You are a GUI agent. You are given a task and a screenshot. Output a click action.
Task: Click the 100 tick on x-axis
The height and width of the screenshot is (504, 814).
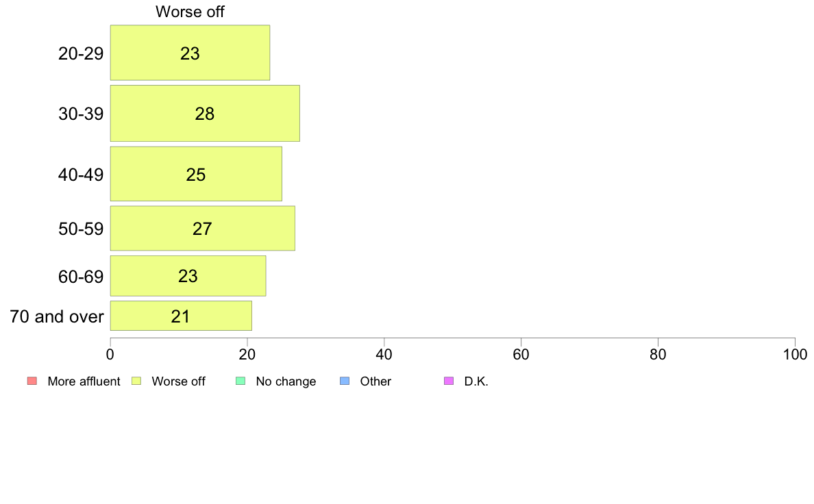[x=795, y=355]
